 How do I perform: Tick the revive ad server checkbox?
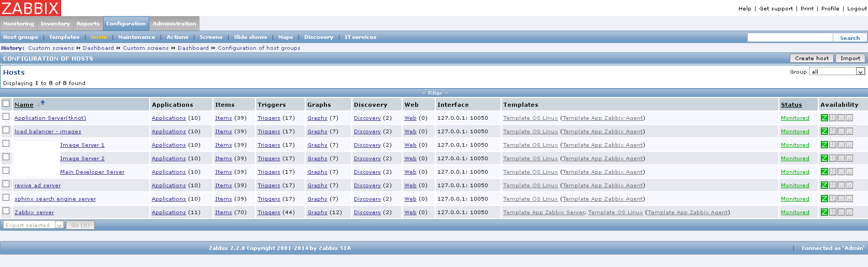coord(6,184)
